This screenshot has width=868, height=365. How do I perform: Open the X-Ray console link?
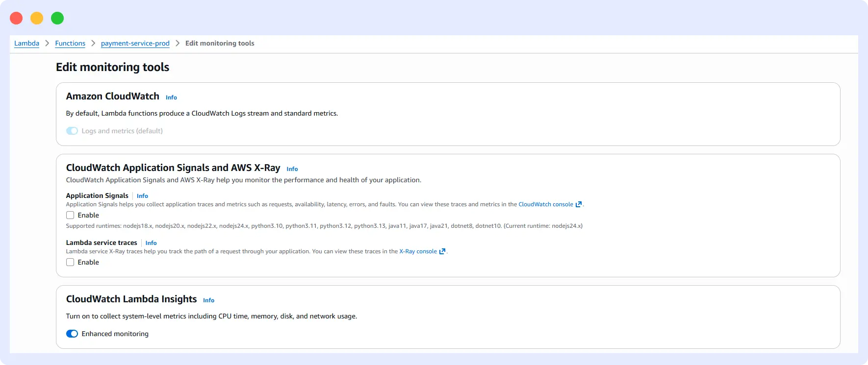[x=418, y=251]
